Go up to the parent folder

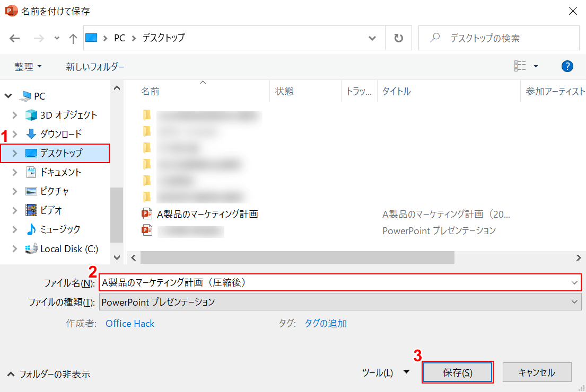point(73,38)
